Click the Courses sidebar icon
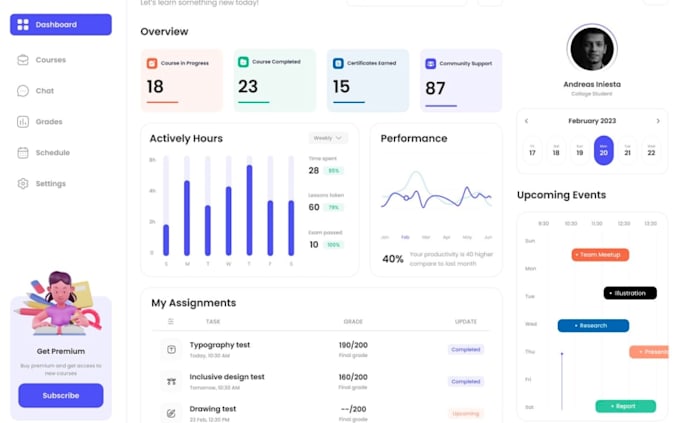Screen dimensions: 680x423 pos(23,60)
